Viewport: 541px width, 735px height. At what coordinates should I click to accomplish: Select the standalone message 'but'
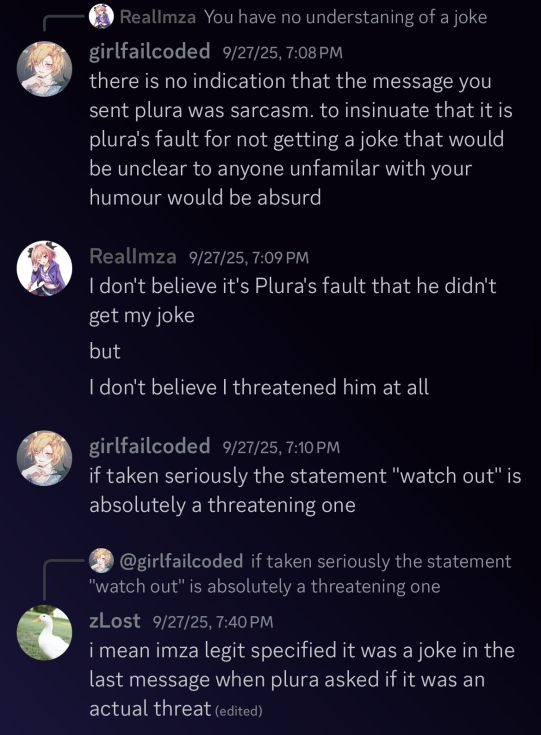tap(105, 351)
